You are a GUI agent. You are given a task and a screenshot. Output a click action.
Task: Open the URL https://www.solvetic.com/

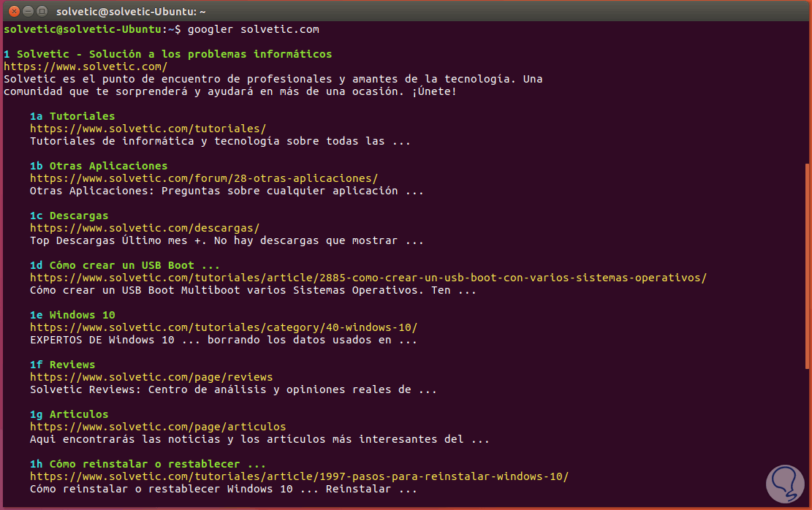tap(86, 66)
